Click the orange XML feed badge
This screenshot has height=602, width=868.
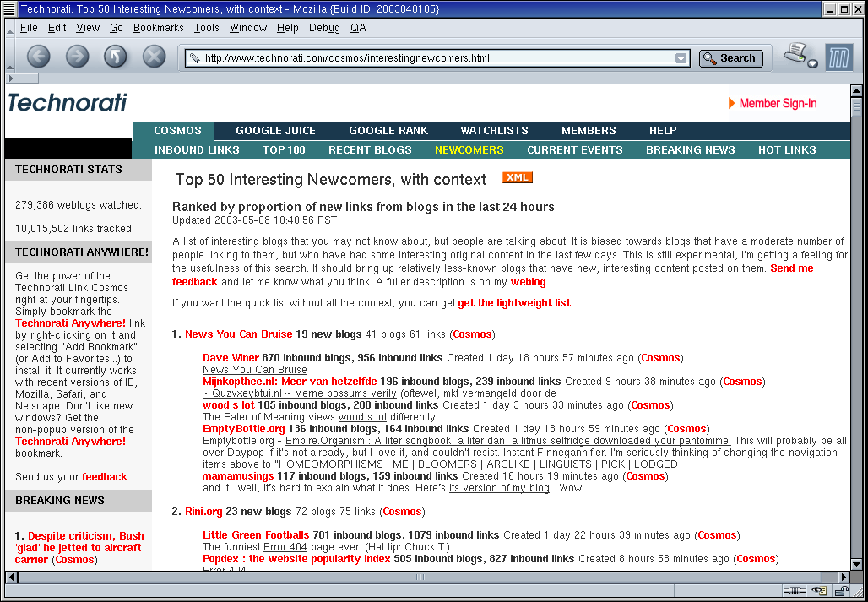click(x=518, y=177)
